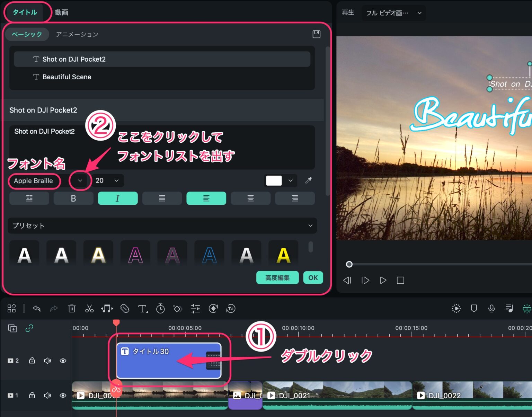Step to next frame button
This screenshot has width=532, height=417.
[365, 280]
